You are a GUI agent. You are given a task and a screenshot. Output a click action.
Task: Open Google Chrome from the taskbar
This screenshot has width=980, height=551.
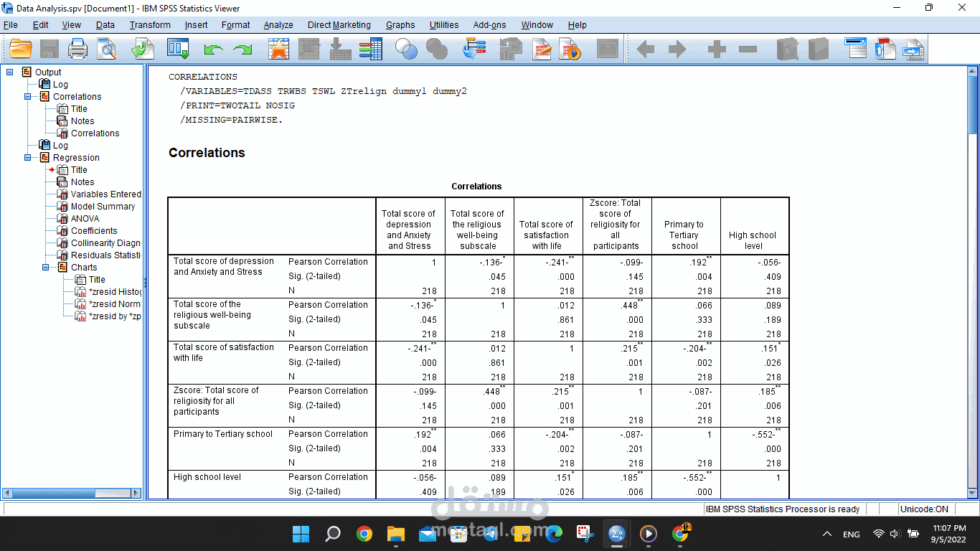[x=364, y=534]
